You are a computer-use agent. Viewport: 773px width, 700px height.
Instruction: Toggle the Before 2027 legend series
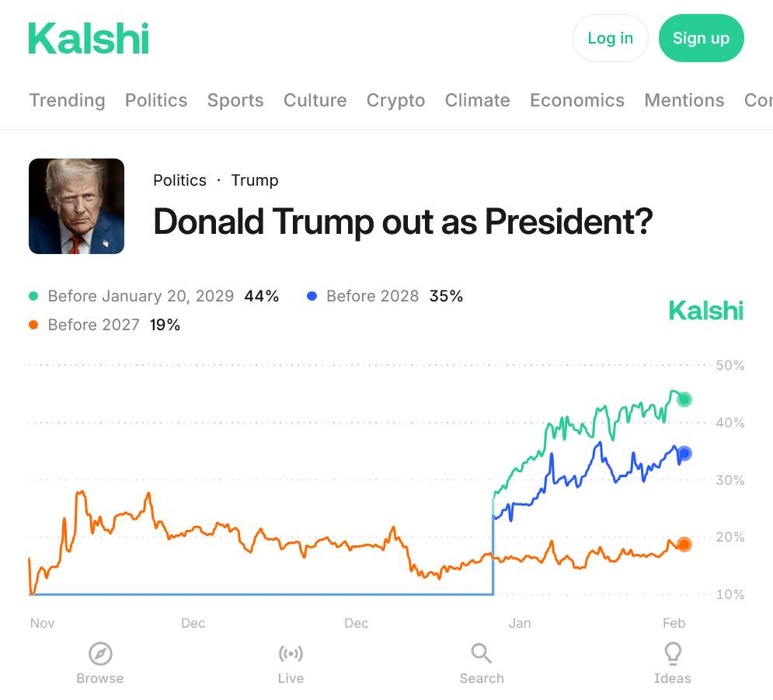[x=93, y=325]
